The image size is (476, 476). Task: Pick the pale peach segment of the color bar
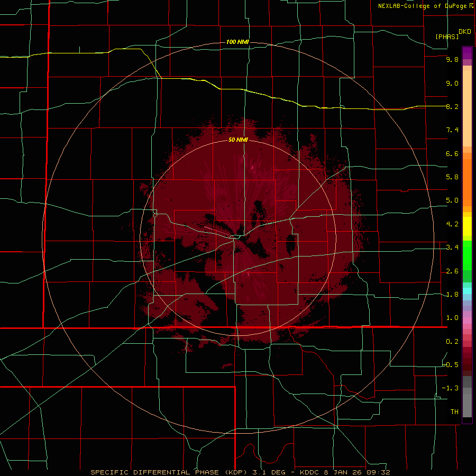pos(467,108)
